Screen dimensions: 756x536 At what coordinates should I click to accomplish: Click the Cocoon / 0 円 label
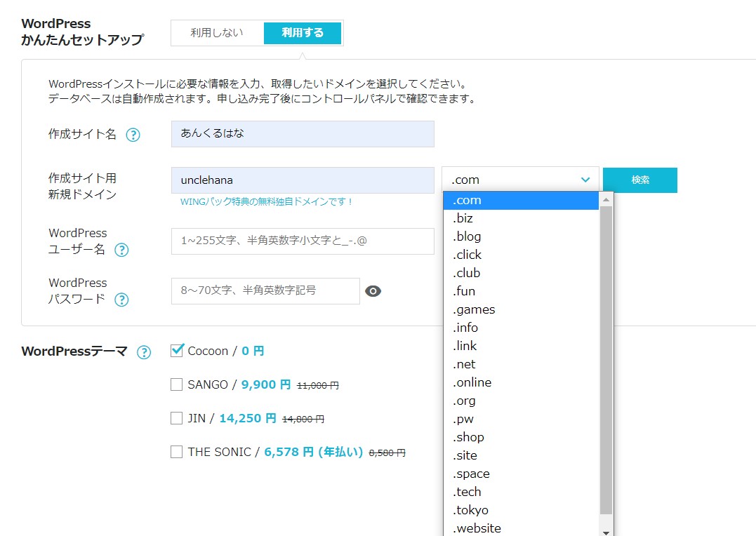(x=225, y=351)
